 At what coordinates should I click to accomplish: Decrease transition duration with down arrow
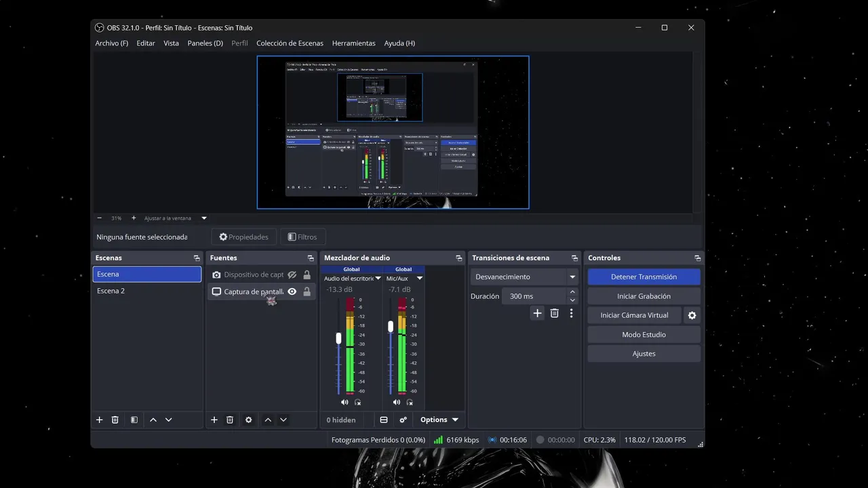click(572, 300)
